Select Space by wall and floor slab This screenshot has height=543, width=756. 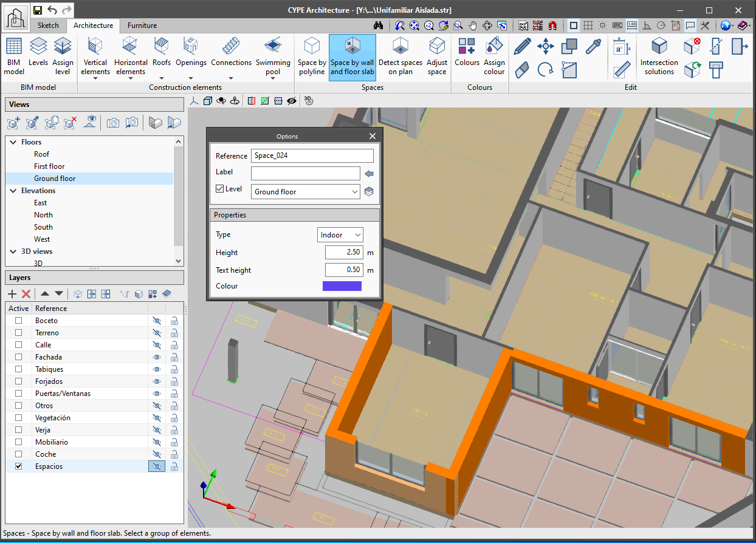[x=352, y=57]
